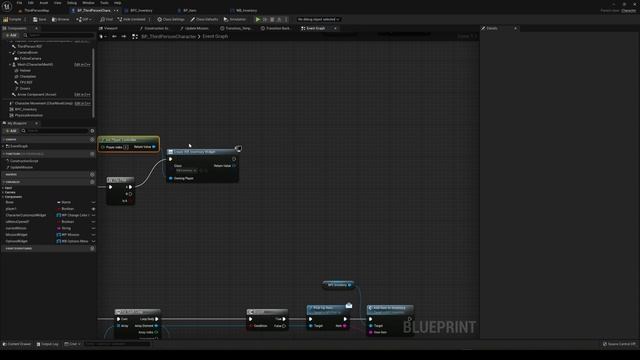
Task: Open Class Defaults
Action: [204, 19]
